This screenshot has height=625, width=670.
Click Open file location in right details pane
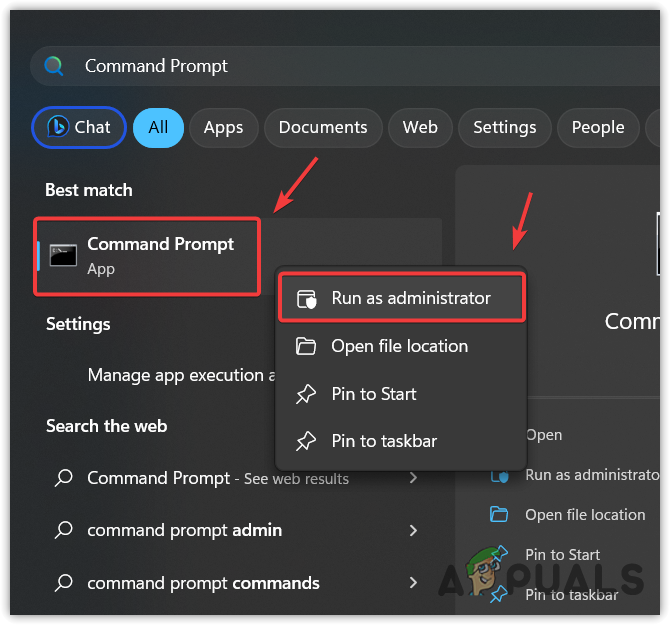(585, 515)
